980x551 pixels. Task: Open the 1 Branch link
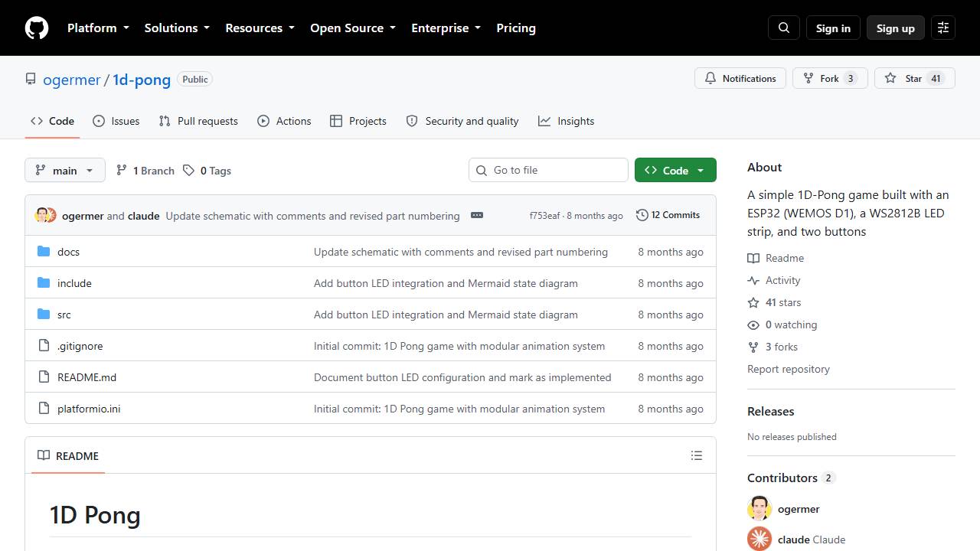point(145,171)
